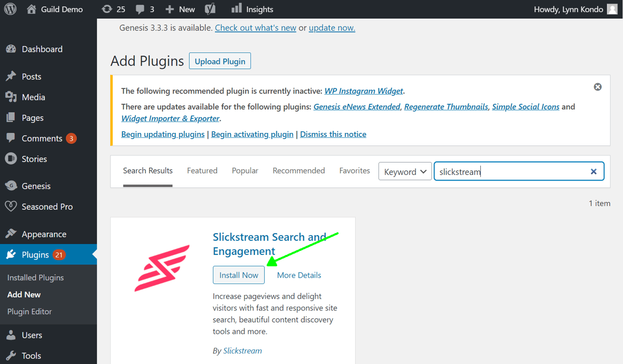This screenshot has width=623, height=364.
Task: Click the Appearance paintbrush icon
Action: pos(11,234)
